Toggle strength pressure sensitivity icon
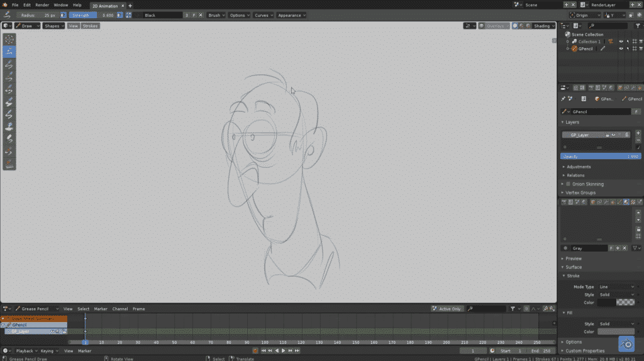 (119, 15)
